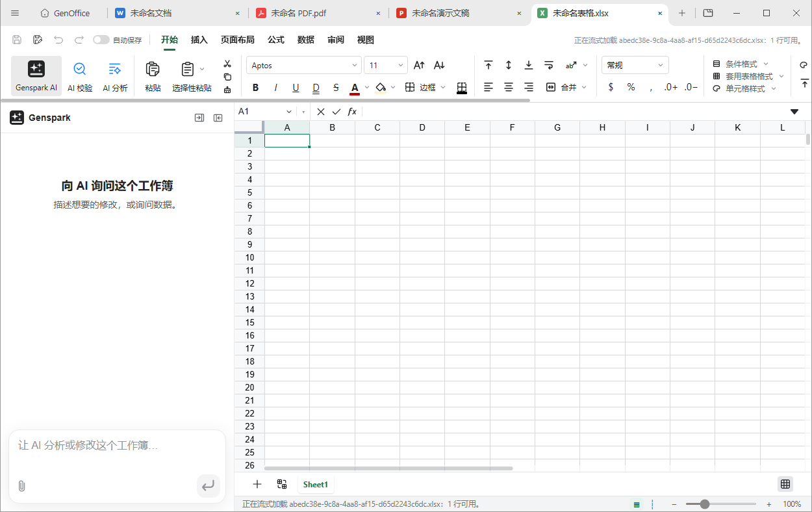Click the Undo arrow icon
The width and height of the screenshot is (812, 512).
pyautogui.click(x=58, y=40)
